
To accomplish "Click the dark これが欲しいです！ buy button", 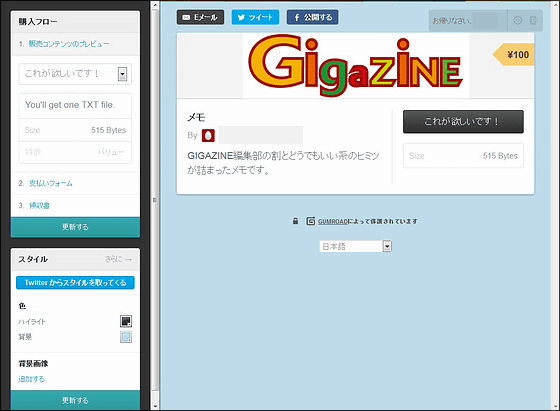I will 463,121.
